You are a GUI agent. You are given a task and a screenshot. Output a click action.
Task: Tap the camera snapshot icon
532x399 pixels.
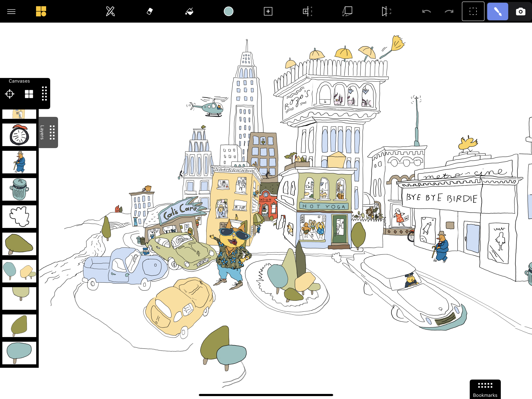pos(521,11)
